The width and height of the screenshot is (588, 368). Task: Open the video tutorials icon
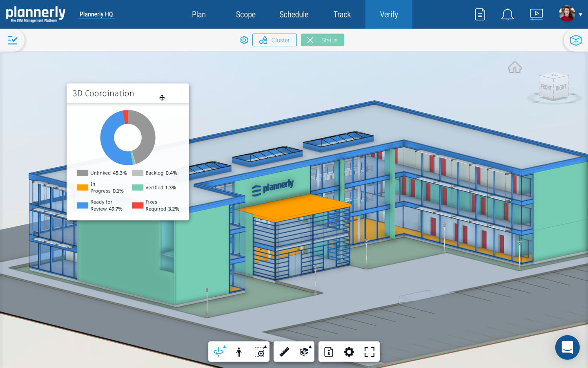pyautogui.click(x=536, y=14)
